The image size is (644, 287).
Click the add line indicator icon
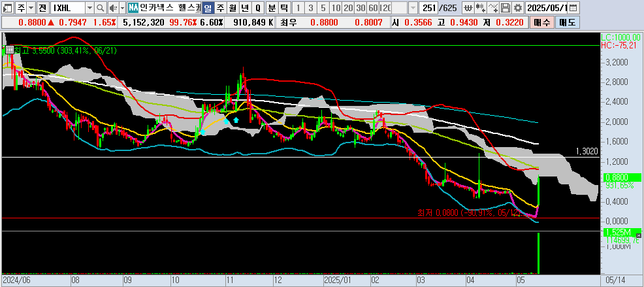click(x=493, y=7)
